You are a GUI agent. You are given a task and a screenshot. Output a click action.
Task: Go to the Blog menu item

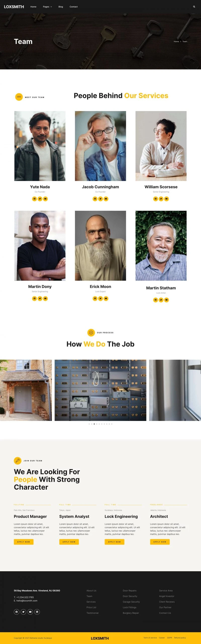pyautogui.click(x=61, y=7)
